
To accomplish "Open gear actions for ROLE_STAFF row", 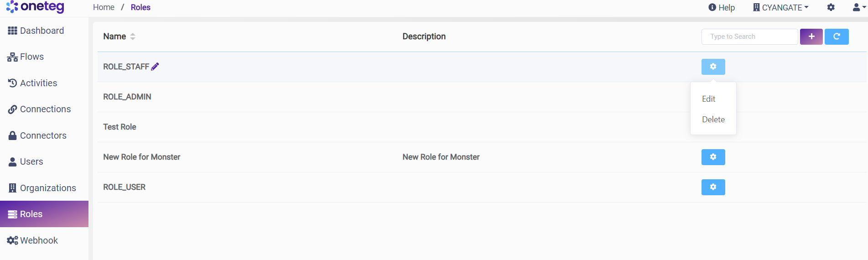I will 713,67.
